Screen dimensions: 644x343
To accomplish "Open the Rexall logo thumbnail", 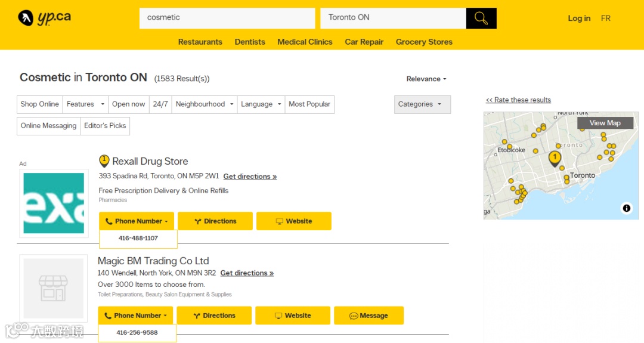I will [x=54, y=203].
